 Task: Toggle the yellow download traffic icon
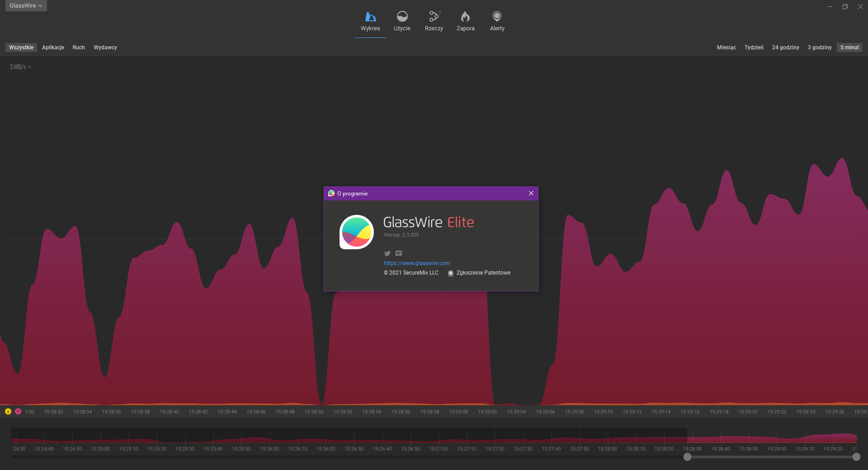(8, 411)
